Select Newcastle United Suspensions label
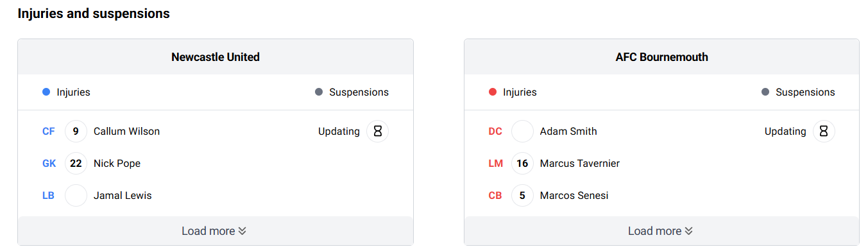 (359, 92)
